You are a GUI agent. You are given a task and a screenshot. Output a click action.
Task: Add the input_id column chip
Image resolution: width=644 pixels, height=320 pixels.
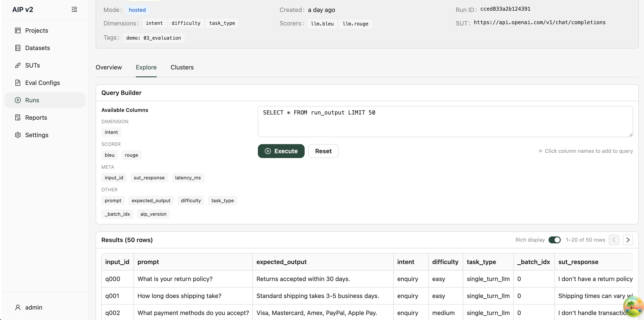click(x=114, y=178)
